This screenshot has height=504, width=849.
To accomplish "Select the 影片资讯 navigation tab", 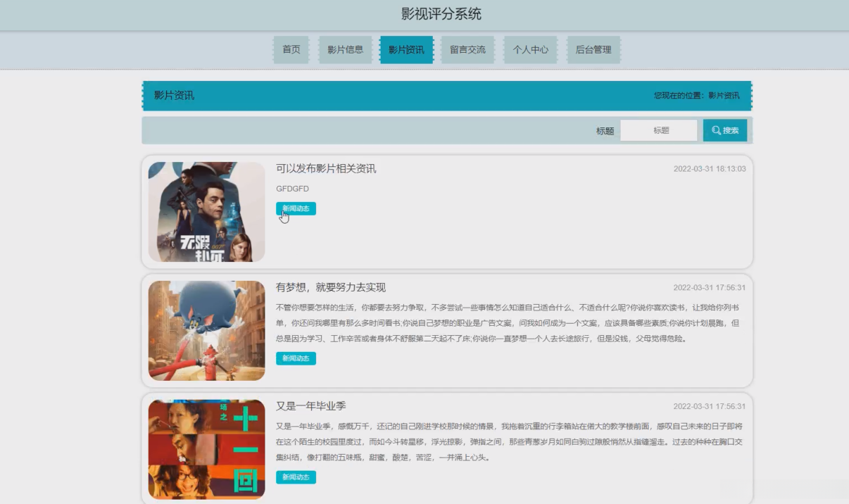I will coord(406,50).
